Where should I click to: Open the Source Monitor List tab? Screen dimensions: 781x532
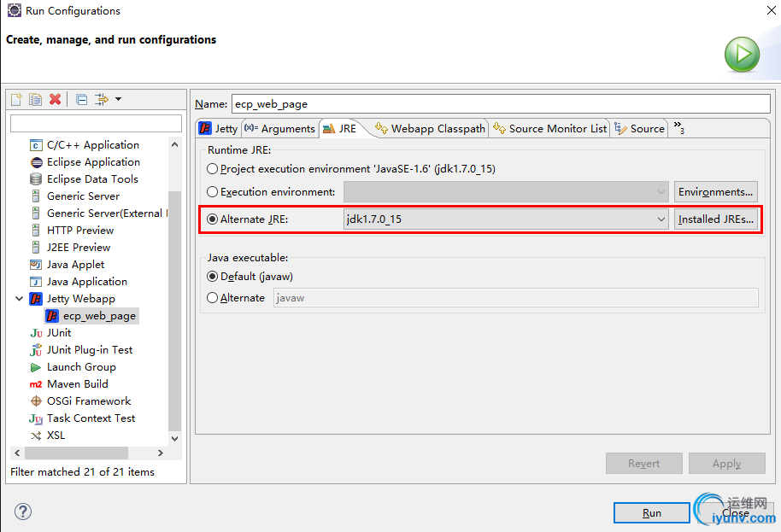click(x=550, y=128)
